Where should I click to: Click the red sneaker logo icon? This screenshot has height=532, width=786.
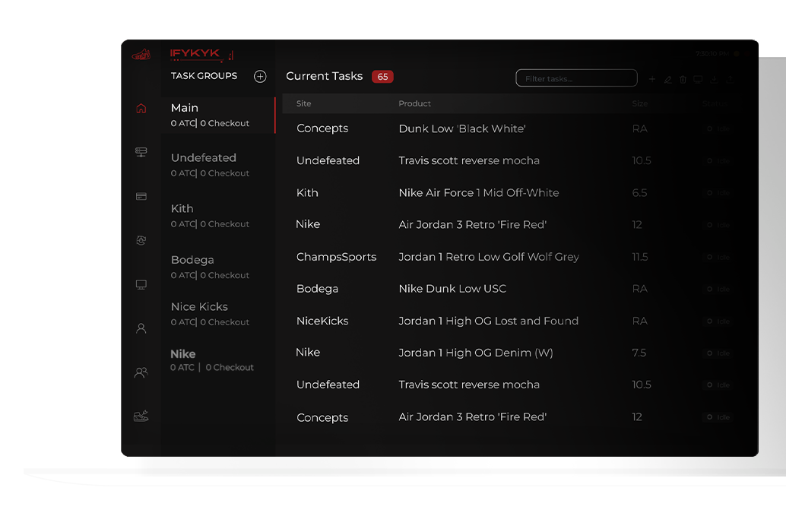(x=141, y=55)
